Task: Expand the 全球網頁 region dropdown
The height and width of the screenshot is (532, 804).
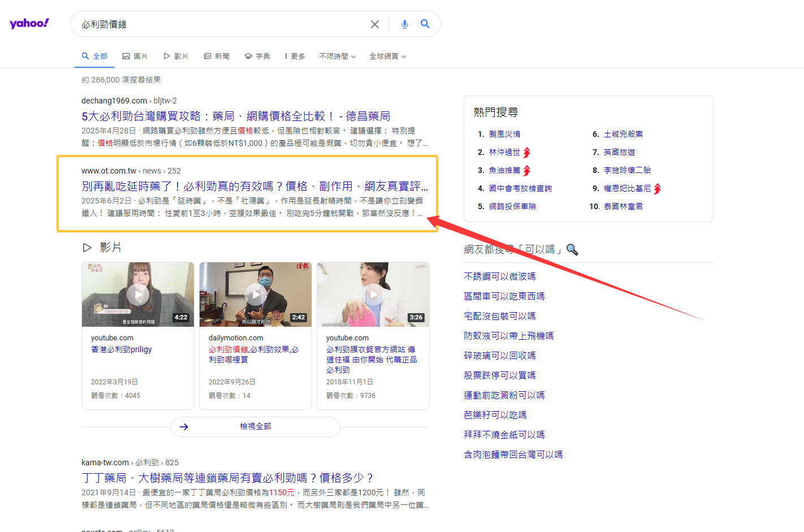Action: [x=388, y=56]
